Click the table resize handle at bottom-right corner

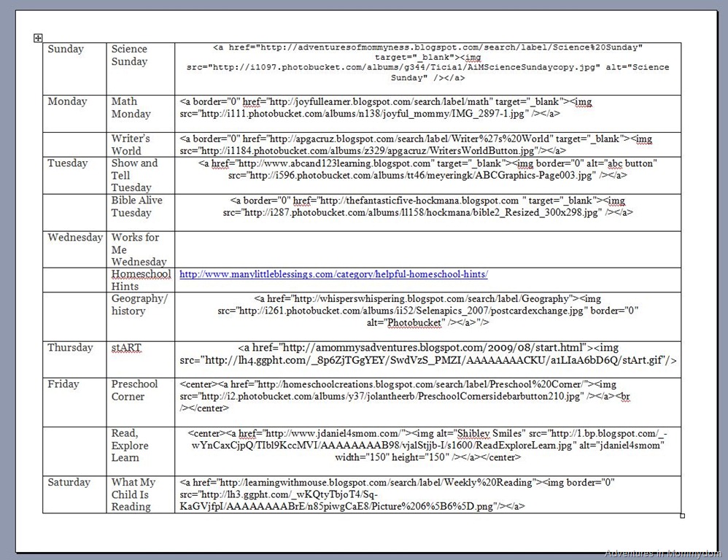coord(682,516)
